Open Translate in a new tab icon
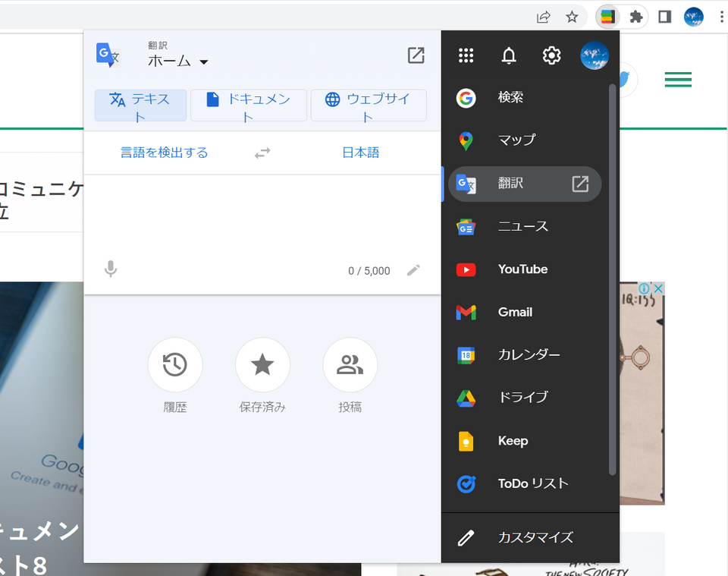The width and height of the screenshot is (728, 576). [416, 55]
